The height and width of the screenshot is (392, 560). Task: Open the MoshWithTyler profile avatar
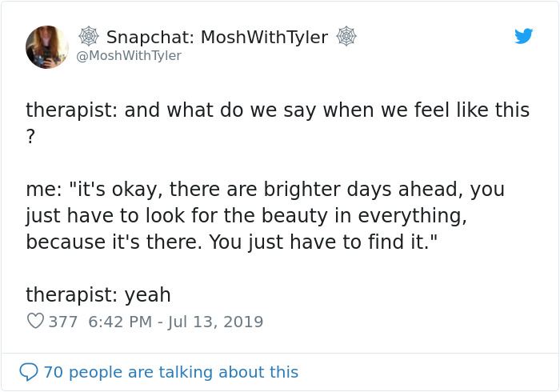pyautogui.click(x=47, y=46)
